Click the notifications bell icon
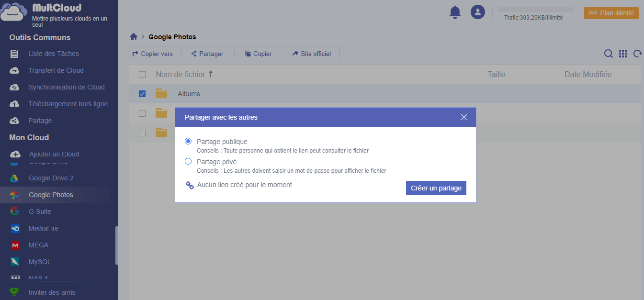This screenshot has height=300, width=644. tap(454, 12)
